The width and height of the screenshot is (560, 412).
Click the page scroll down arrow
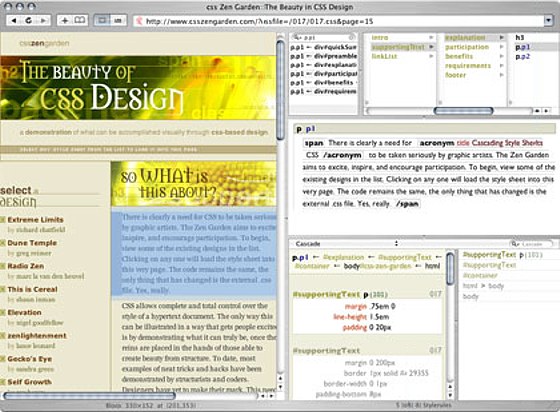click(281, 387)
